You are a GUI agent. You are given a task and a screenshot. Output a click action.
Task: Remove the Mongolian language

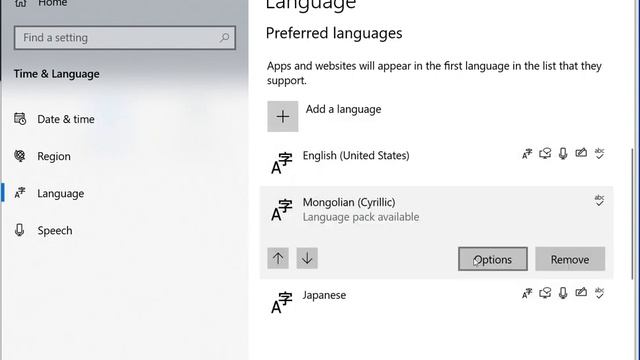[570, 259]
